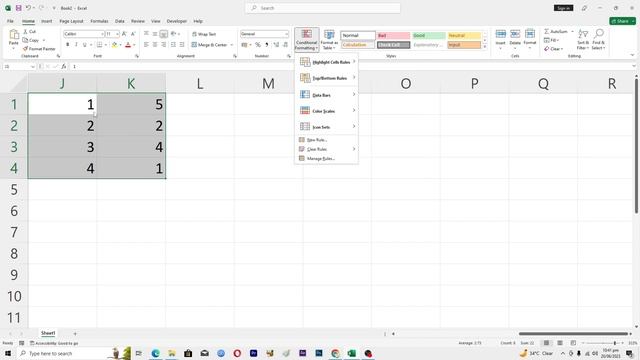640x360 pixels.
Task: Open Format as Table dropdown
Action: tap(329, 40)
